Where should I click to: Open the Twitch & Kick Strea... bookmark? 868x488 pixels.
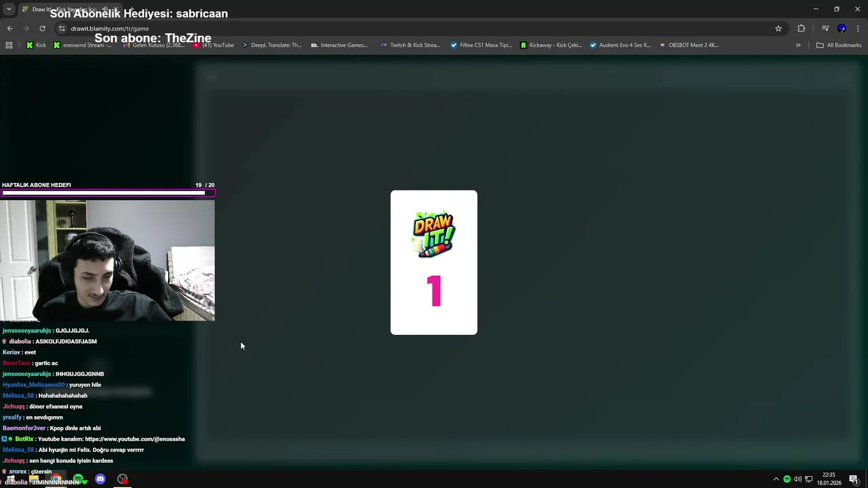click(x=410, y=45)
